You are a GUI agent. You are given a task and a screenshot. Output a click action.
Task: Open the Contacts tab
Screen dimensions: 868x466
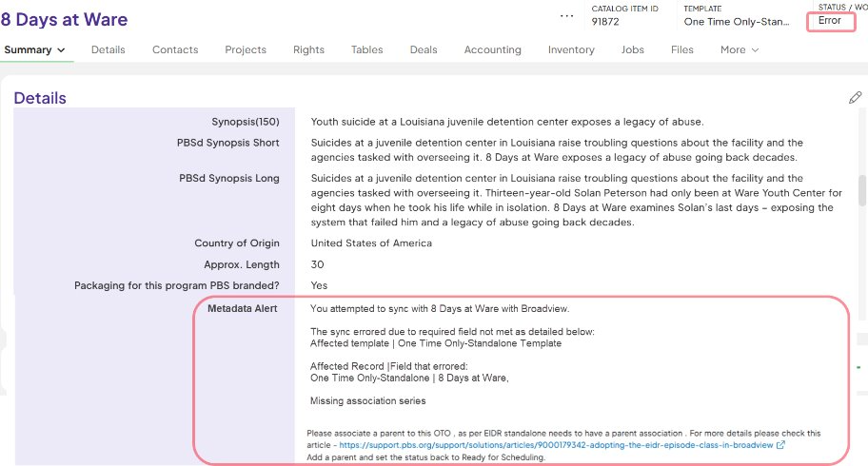point(175,49)
